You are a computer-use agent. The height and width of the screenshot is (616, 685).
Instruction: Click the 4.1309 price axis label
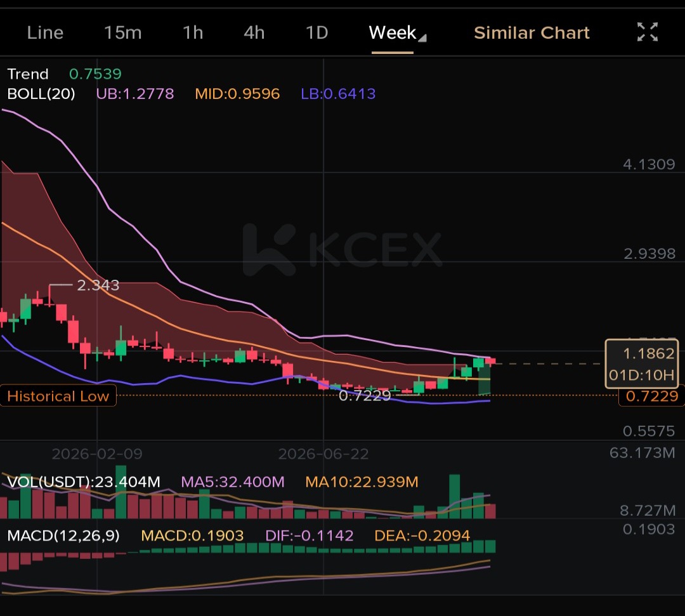tap(649, 164)
